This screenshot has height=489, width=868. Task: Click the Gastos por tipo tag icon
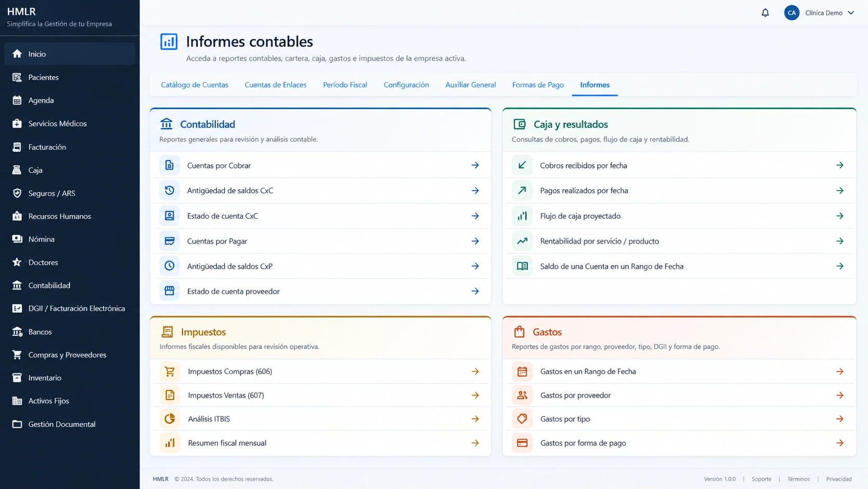click(x=522, y=419)
